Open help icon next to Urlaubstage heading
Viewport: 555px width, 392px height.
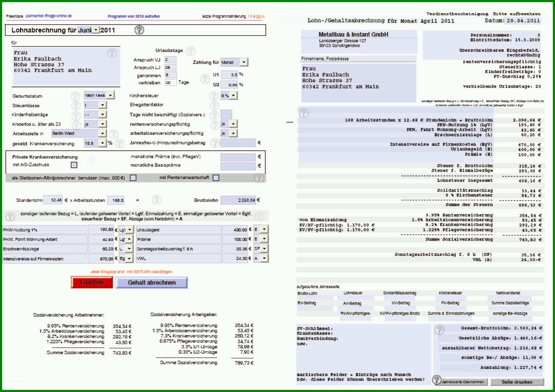pyautogui.click(x=191, y=51)
